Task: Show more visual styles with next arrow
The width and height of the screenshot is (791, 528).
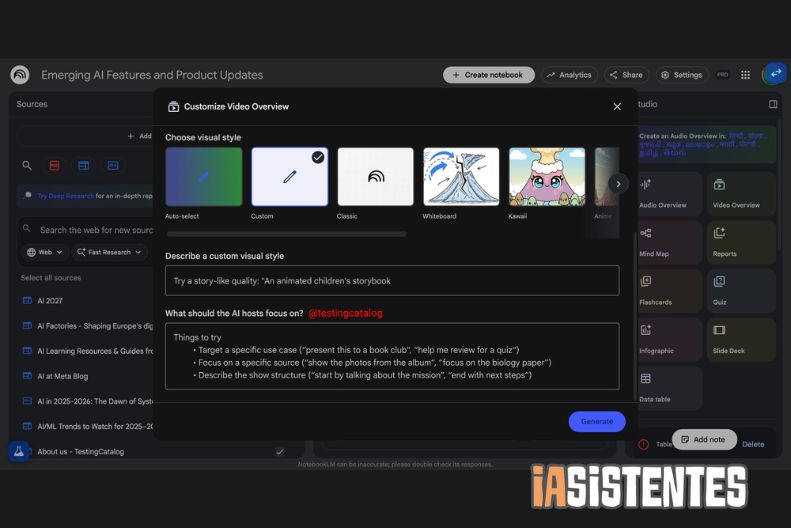Action: click(618, 184)
